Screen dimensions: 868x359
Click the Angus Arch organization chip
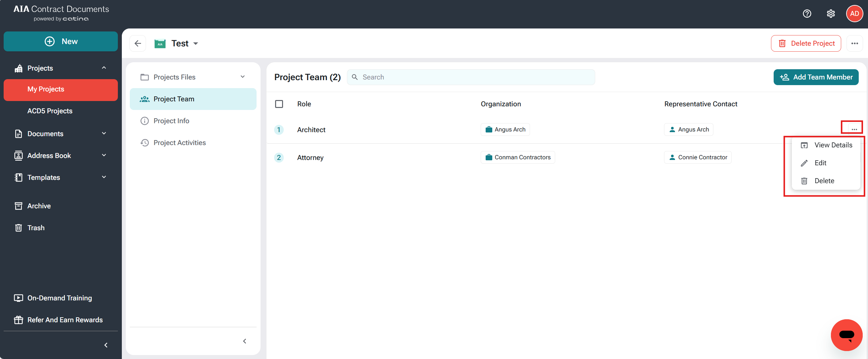(x=505, y=129)
